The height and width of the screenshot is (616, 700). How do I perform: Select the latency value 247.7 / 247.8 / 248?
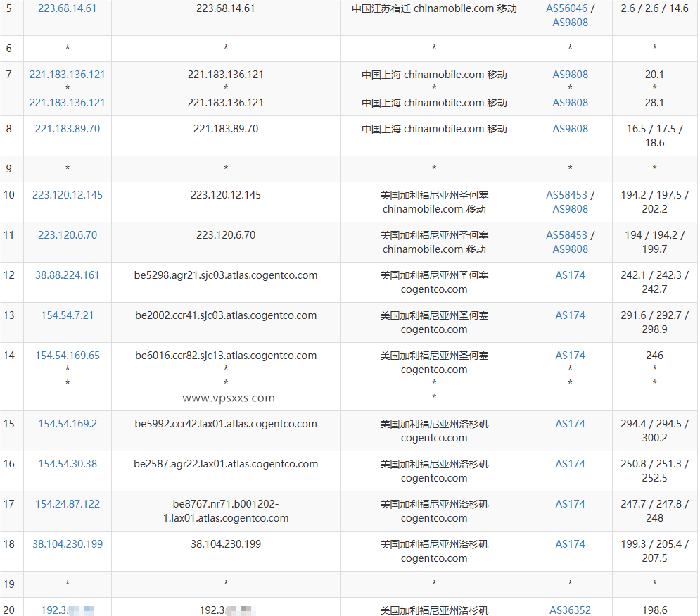654,511
